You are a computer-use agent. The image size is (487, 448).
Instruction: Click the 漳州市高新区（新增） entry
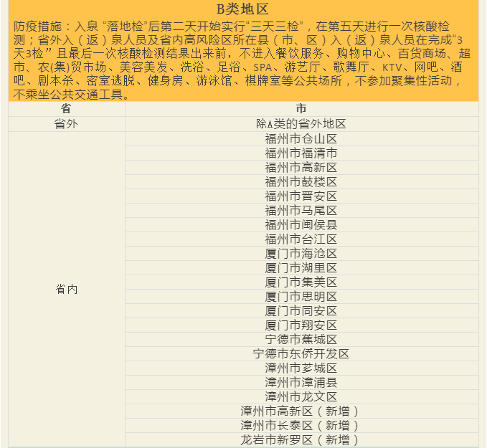(301, 411)
